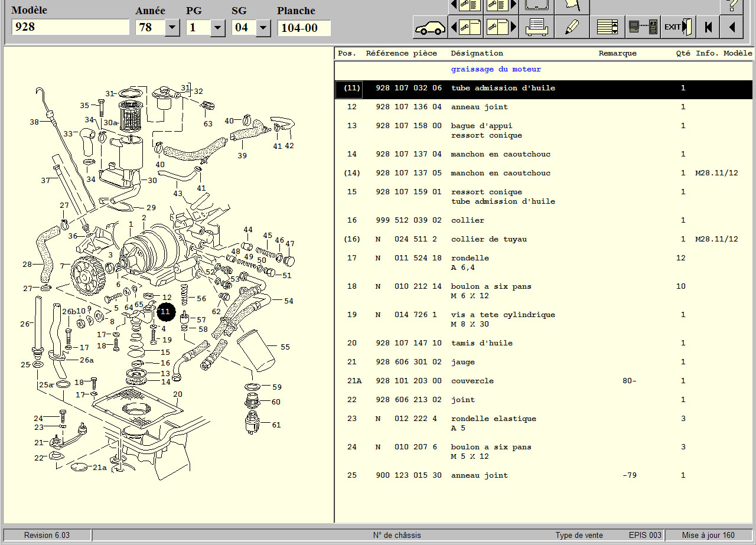756x545 pixels.
Task: Select part row 928 107 136 04
Action: pyautogui.click(x=544, y=107)
